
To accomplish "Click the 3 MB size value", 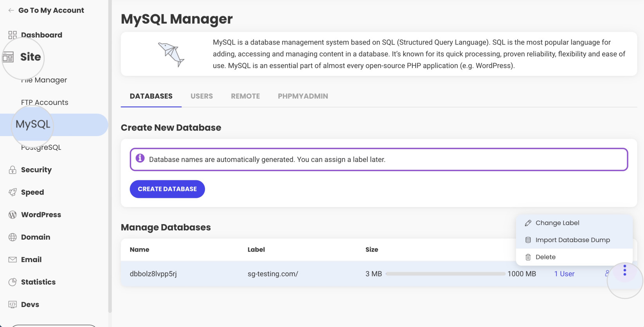I will click(374, 274).
